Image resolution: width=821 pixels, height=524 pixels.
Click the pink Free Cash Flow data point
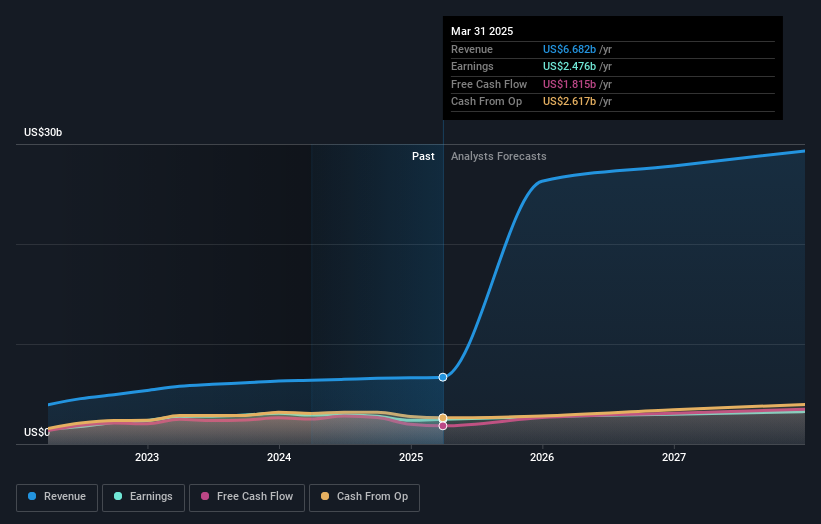point(443,426)
